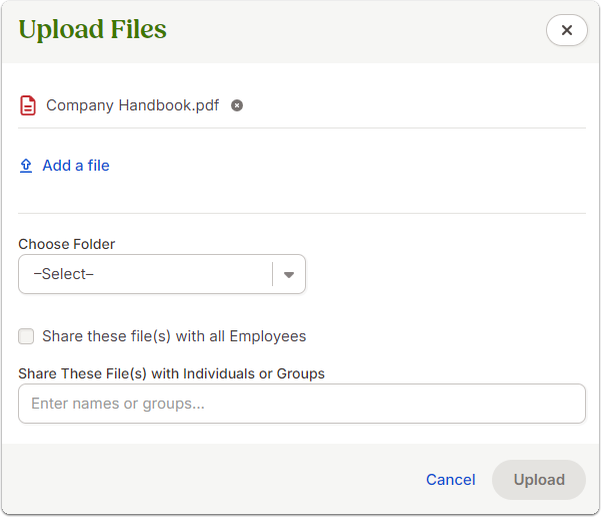This screenshot has width=601, height=517.
Task: Click the Choose Folder dropdown arrow
Action: coord(289,274)
